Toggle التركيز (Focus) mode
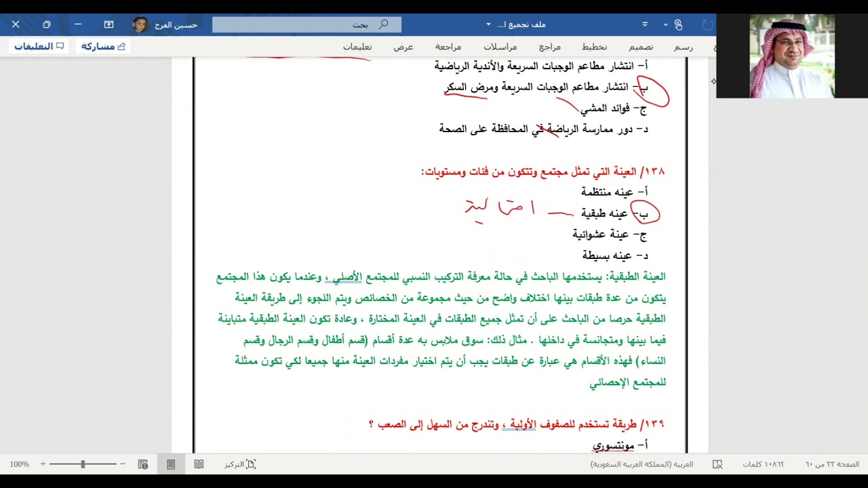 tap(240, 464)
